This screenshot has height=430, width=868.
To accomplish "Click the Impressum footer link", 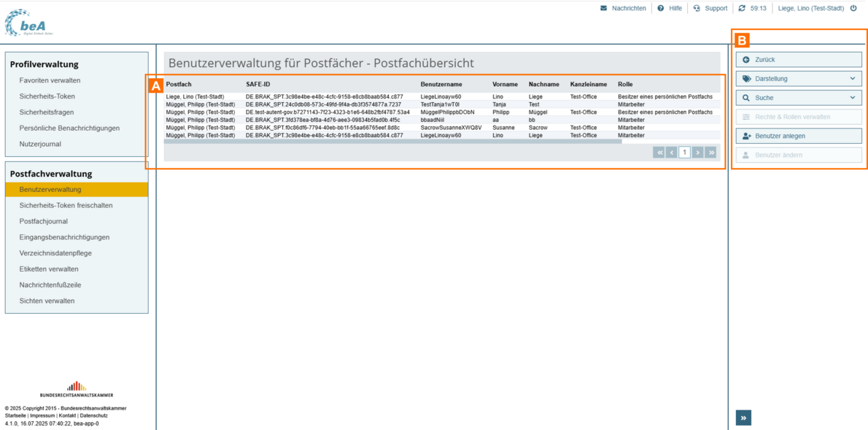I will [44, 415].
